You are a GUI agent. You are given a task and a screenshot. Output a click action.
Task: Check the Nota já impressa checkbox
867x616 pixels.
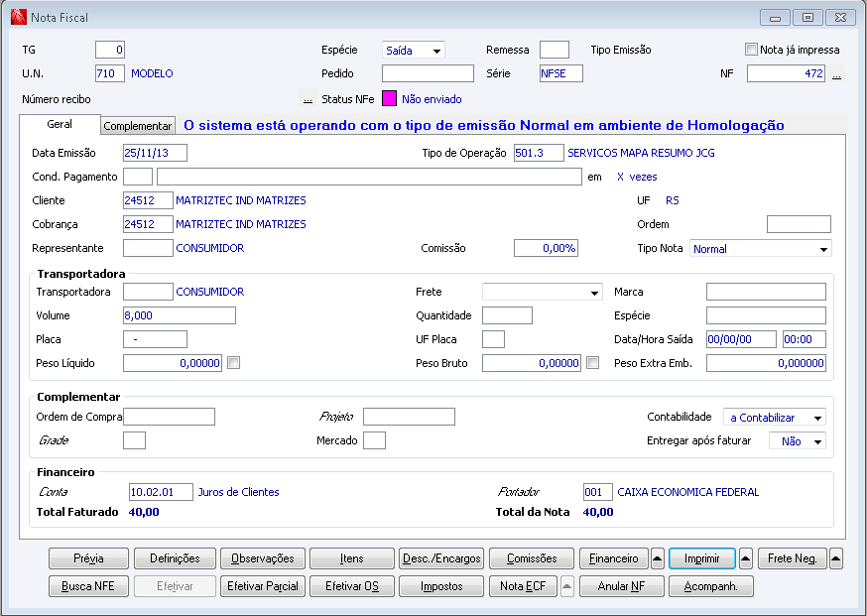751,50
